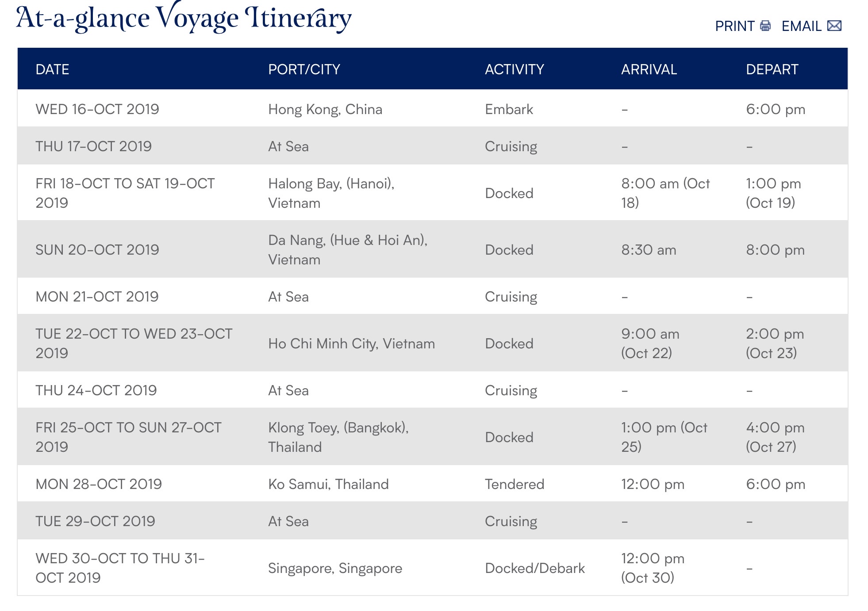Select the Hong Kong, China port cell

pyautogui.click(x=325, y=109)
